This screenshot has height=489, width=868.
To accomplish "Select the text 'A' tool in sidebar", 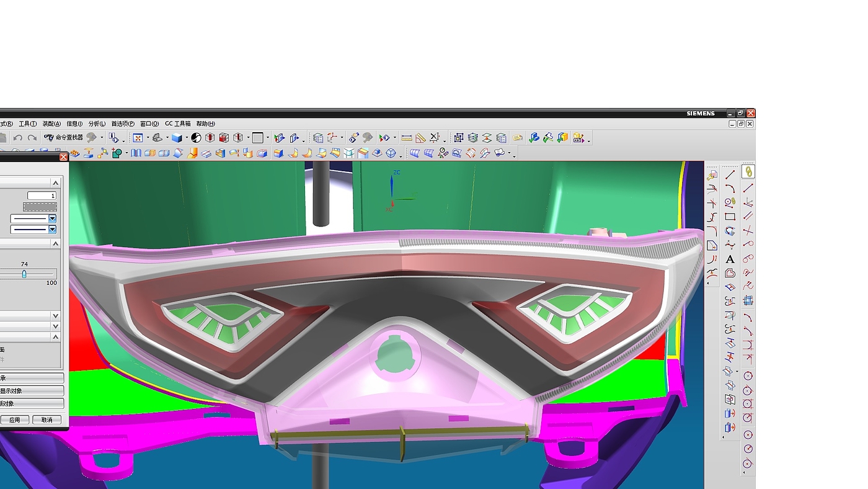I will [x=730, y=259].
